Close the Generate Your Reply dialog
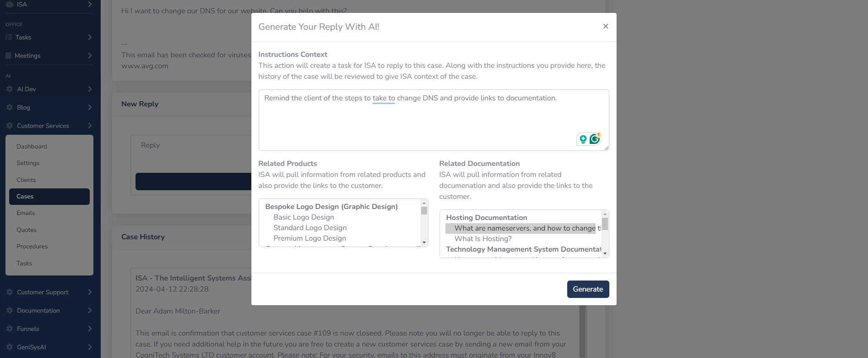Viewport: 868px width, 358px height. point(606,26)
